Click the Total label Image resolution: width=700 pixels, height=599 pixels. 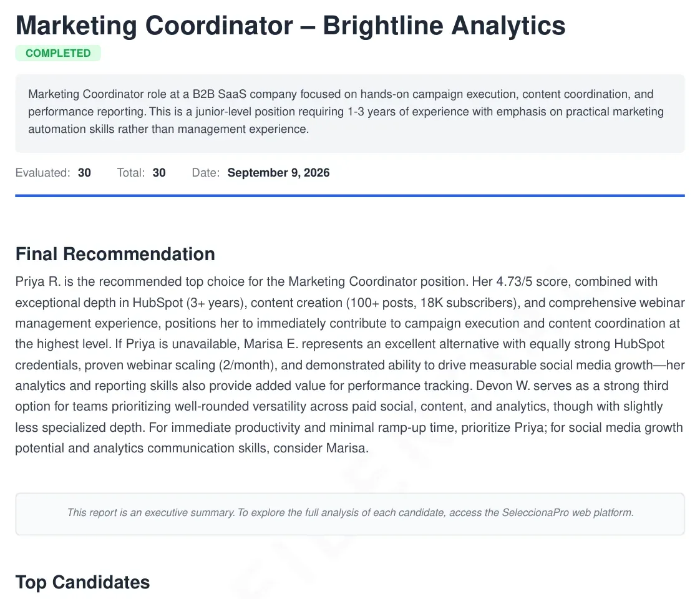click(x=131, y=173)
